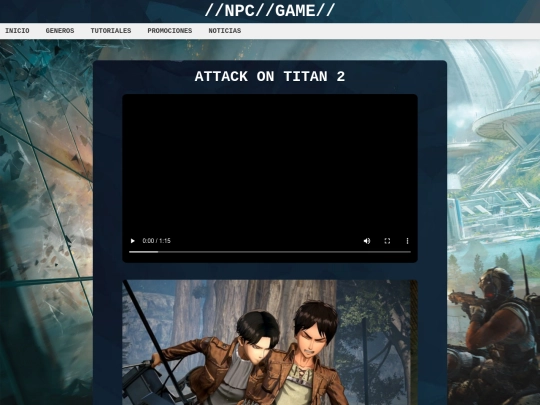The width and height of the screenshot is (540, 405).
Task: Open the video's three-dot options menu
Action: pos(407,241)
